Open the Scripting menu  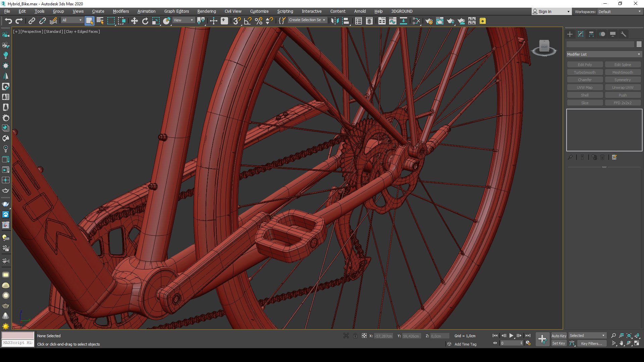(x=285, y=11)
